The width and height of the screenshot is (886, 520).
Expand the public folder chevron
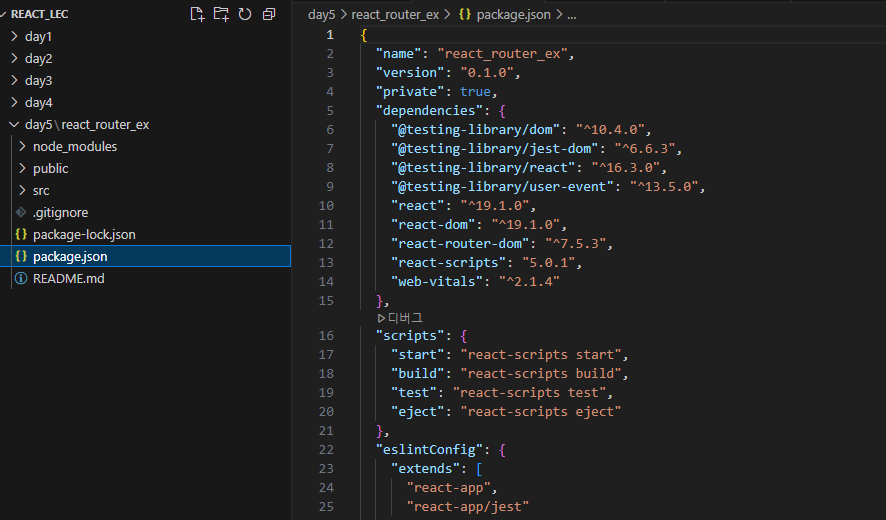click(23, 168)
